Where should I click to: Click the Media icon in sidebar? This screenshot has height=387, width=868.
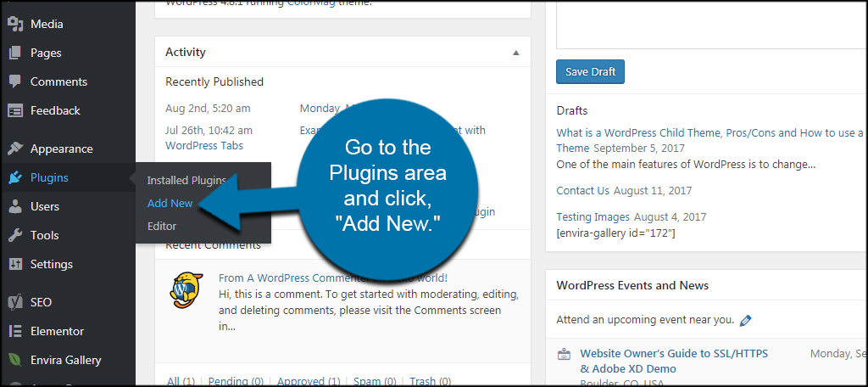coord(15,25)
